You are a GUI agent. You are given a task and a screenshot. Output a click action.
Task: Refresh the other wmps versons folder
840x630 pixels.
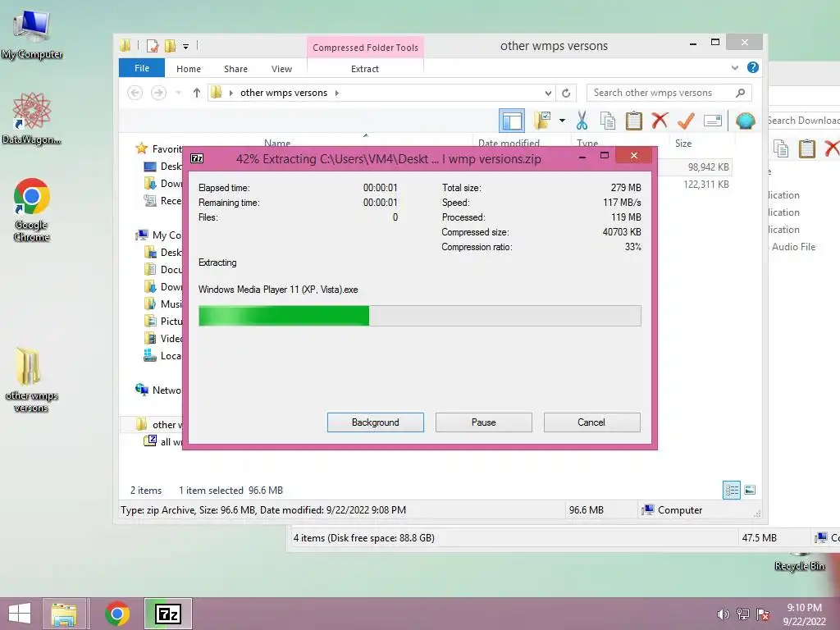(x=566, y=94)
